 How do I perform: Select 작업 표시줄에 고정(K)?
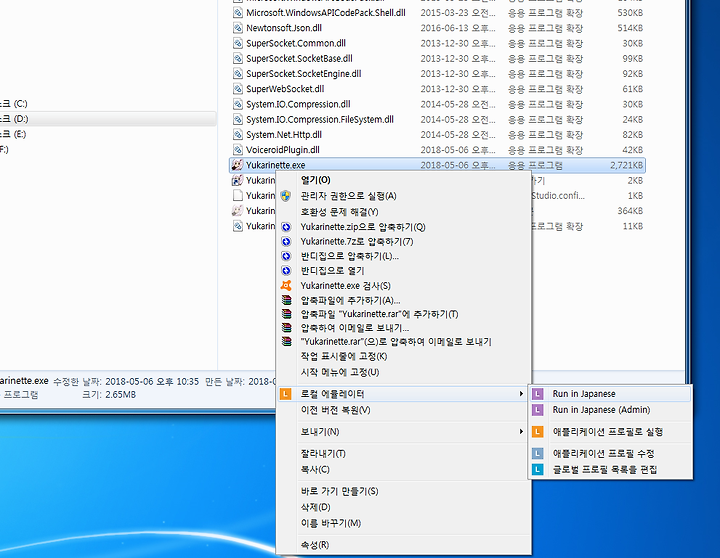pyautogui.click(x=404, y=356)
